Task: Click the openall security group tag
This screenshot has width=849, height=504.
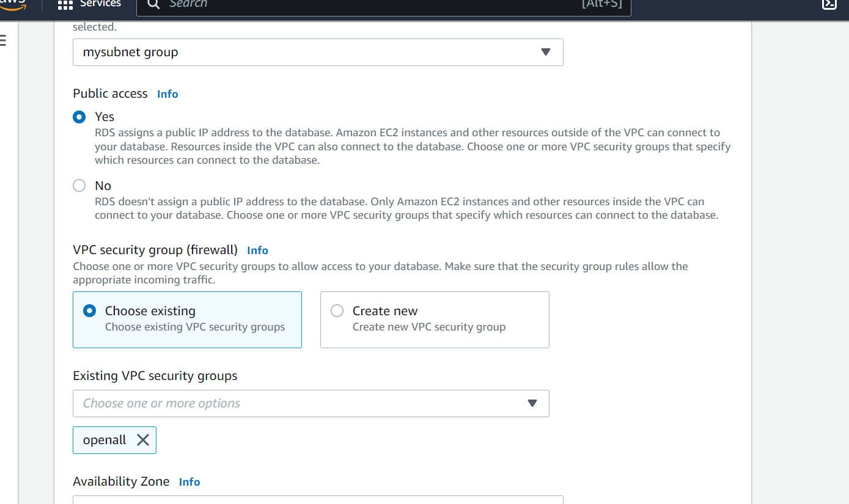Action: [x=105, y=439]
